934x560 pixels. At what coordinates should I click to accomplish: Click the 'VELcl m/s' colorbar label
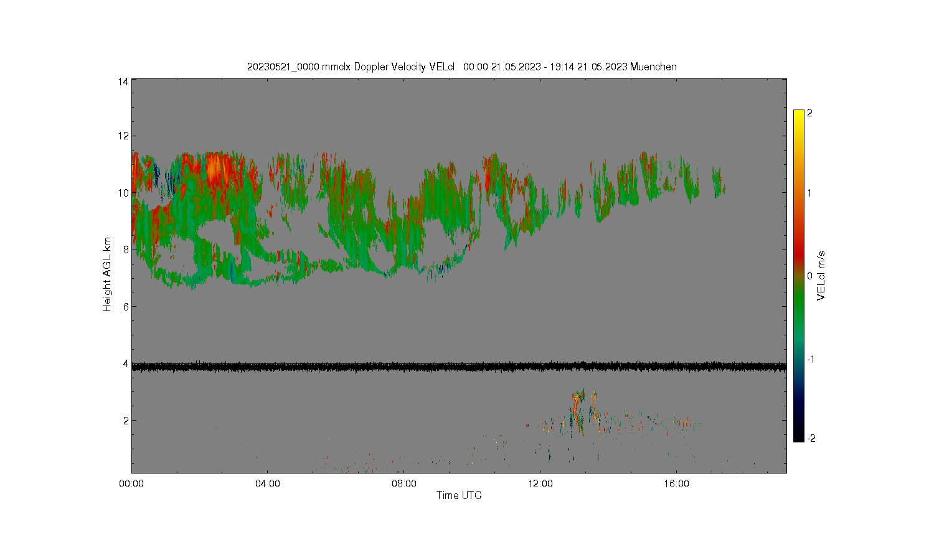click(821, 276)
